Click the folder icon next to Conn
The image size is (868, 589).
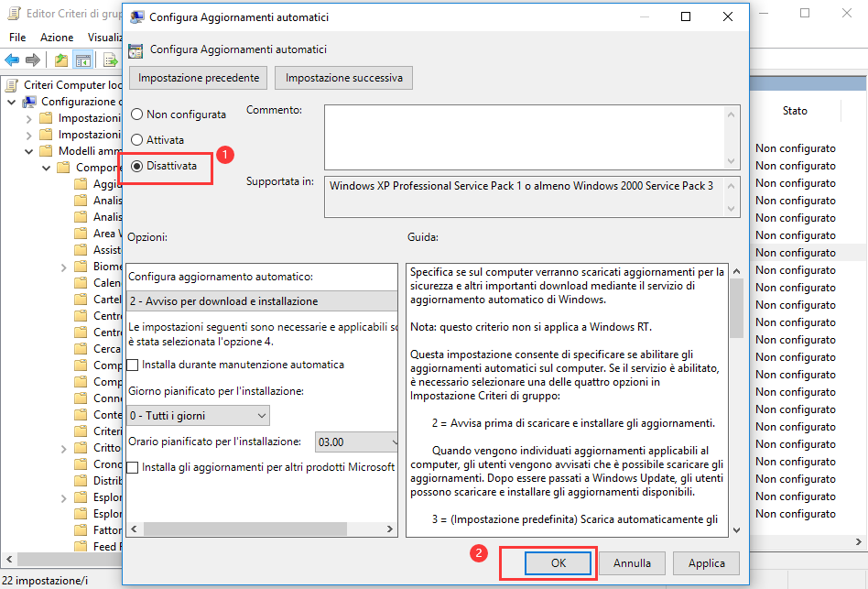click(81, 398)
